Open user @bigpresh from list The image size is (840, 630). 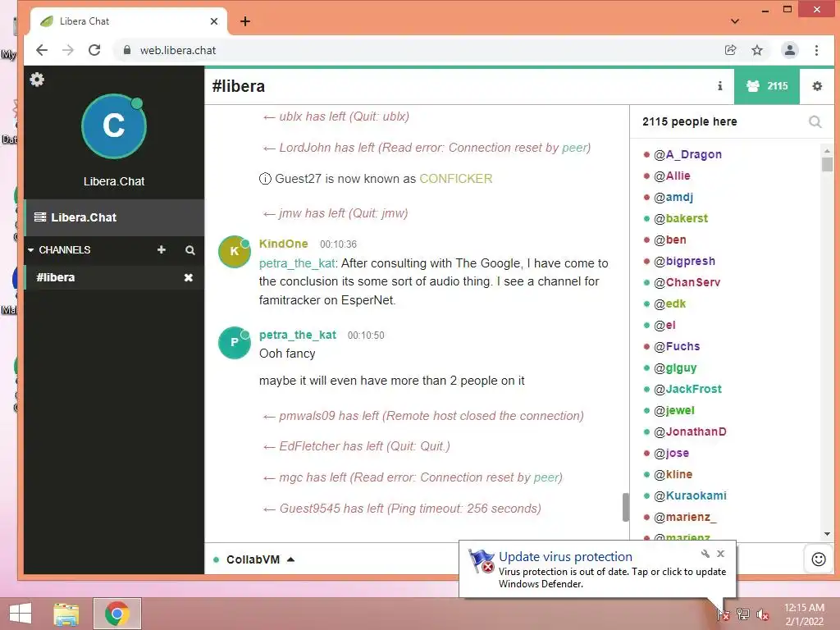pyautogui.click(x=684, y=261)
